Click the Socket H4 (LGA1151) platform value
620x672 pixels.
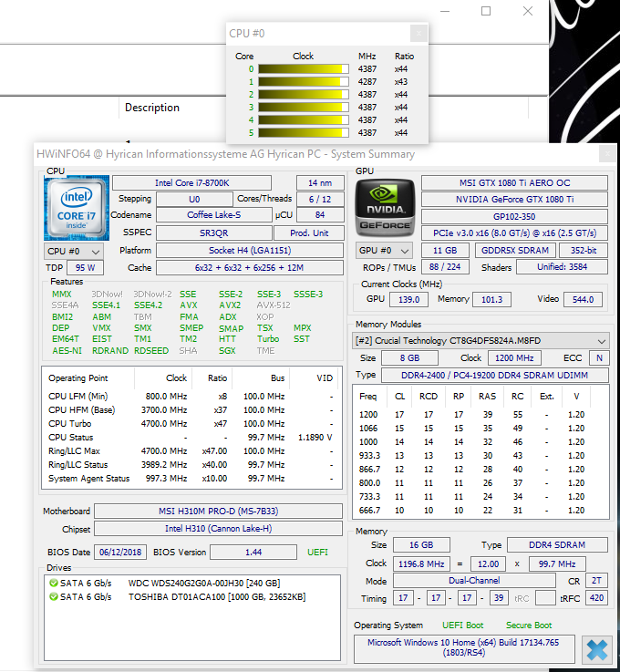click(250, 250)
